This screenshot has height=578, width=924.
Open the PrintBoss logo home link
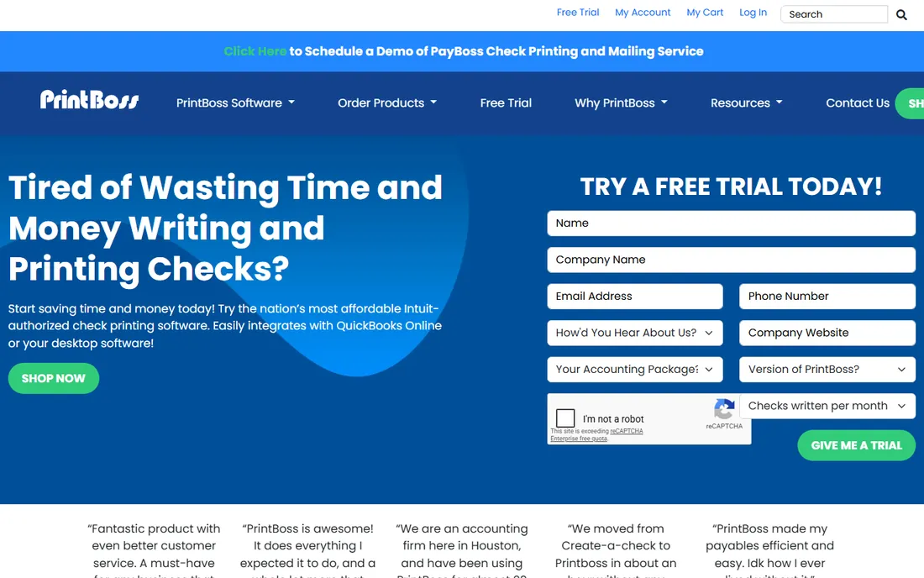90,100
